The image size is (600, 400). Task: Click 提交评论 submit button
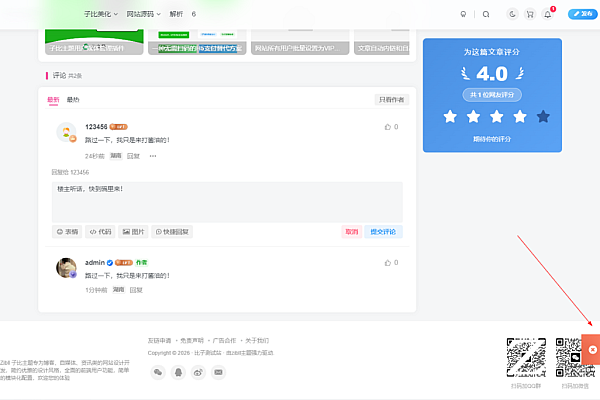[383, 231]
